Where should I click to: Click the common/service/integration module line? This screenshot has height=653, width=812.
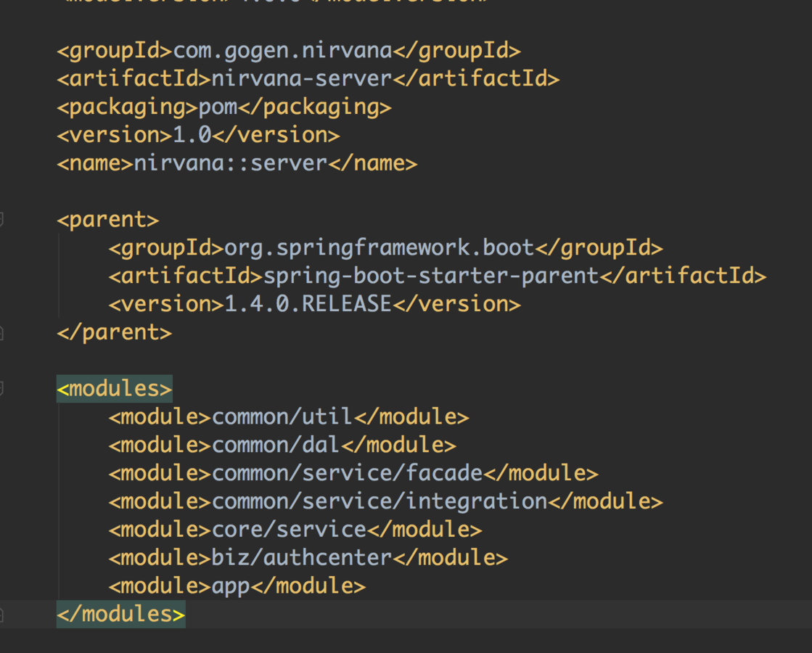386,501
